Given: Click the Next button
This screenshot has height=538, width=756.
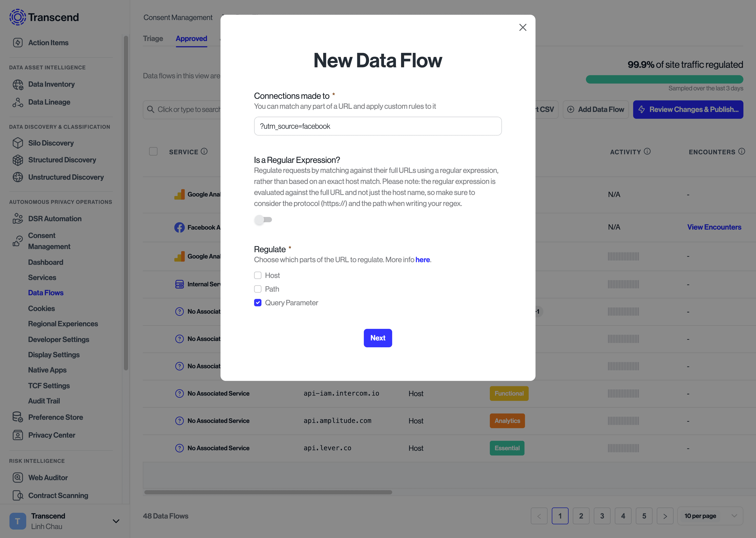Looking at the screenshot, I should pyautogui.click(x=378, y=338).
